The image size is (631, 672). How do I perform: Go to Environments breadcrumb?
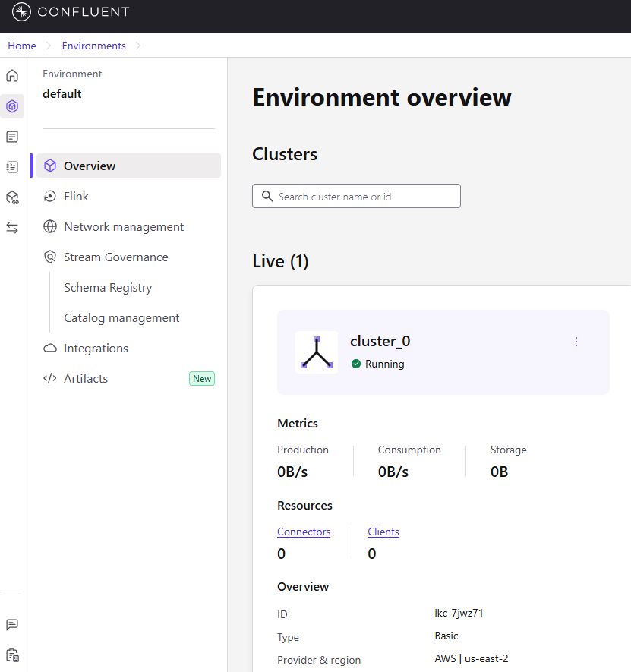click(94, 46)
